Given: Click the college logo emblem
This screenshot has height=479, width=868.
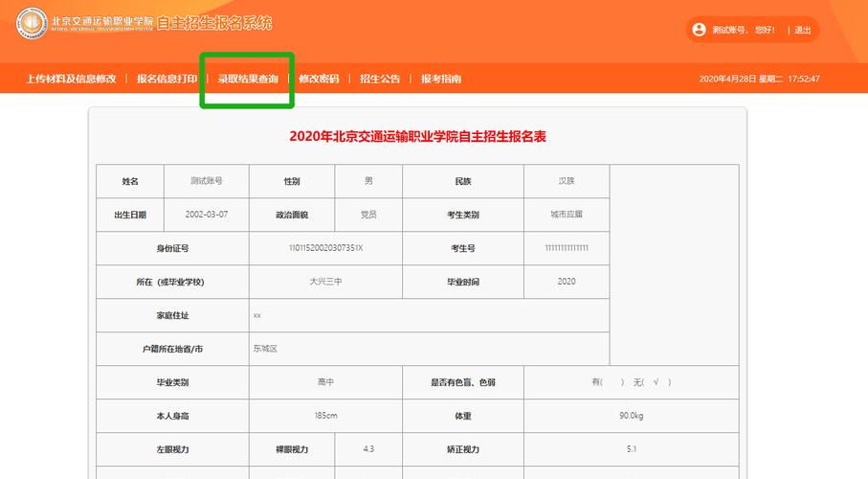Looking at the screenshot, I should [32, 23].
